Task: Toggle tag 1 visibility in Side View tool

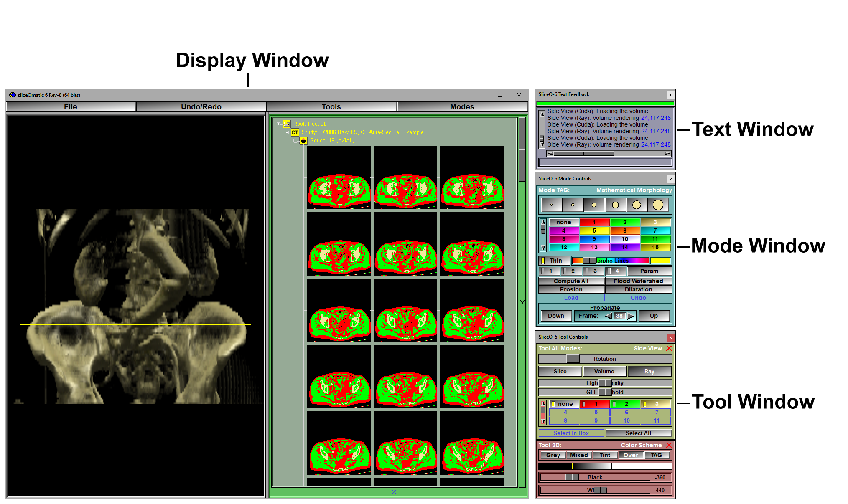Action: click(x=595, y=404)
